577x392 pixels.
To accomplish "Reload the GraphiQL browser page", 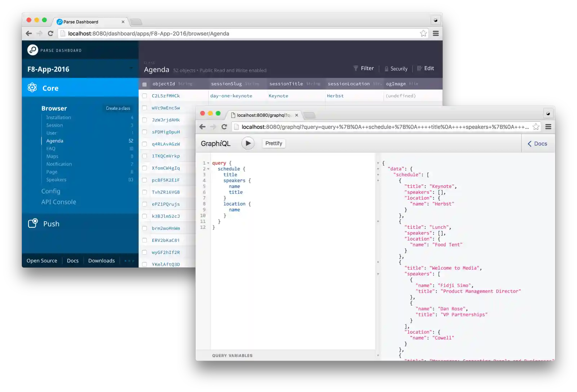I will pyautogui.click(x=224, y=127).
